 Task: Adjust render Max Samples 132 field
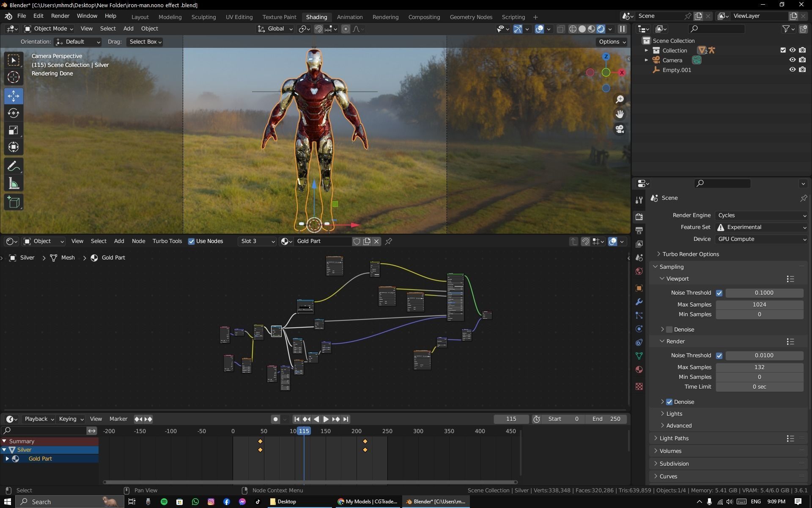pos(759,367)
